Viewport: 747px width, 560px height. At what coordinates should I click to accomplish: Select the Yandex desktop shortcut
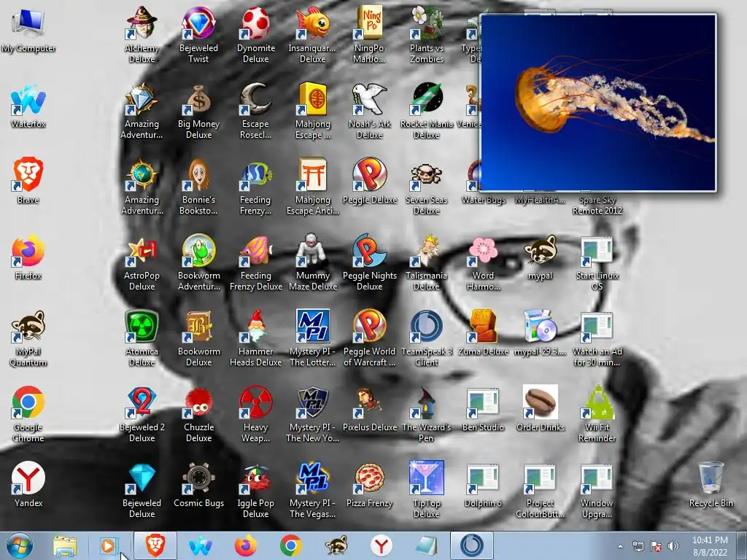pyautogui.click(x=28, y=484)
